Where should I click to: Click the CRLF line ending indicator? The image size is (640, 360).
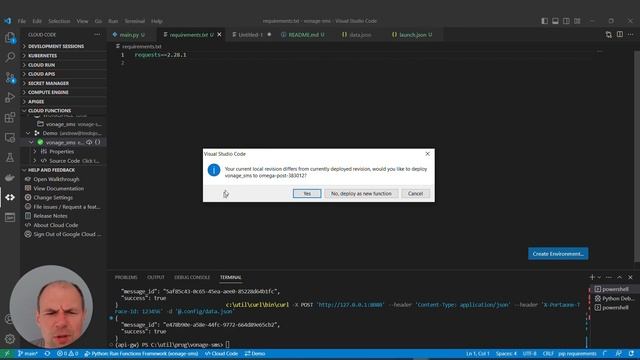pos(548,354)
